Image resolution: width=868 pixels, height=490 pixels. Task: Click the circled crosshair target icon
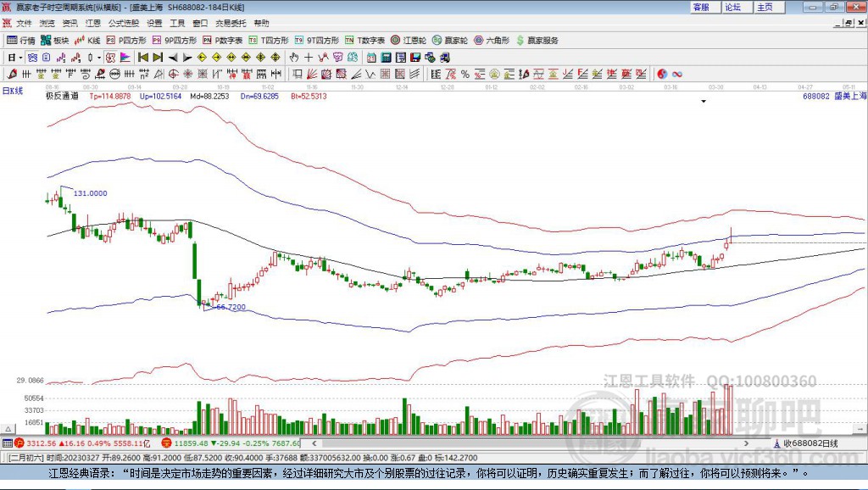tap(173, 75)
